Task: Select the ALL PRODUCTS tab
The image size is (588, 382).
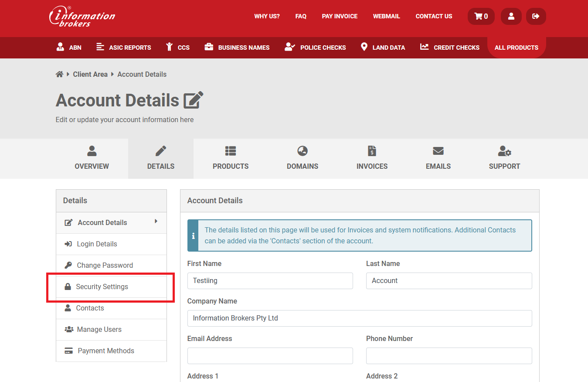Action: tap(517, 48)
